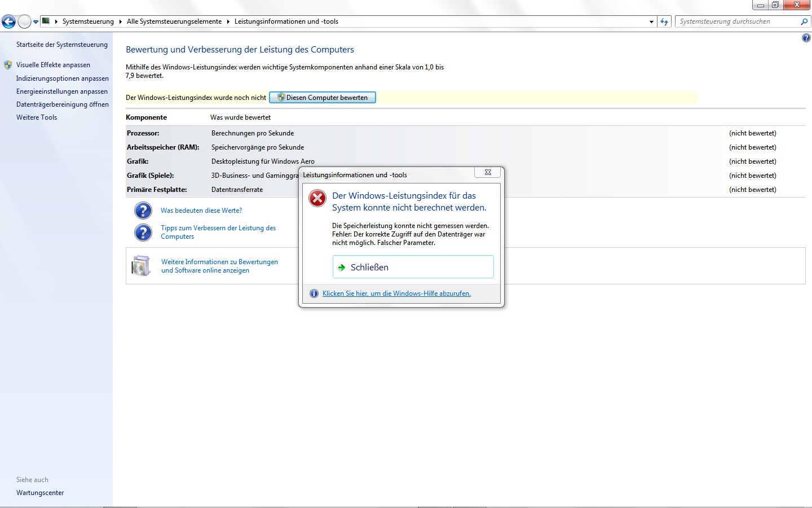
Task: Open Visuelle Effekte anpassen
Action: (53, 65)
